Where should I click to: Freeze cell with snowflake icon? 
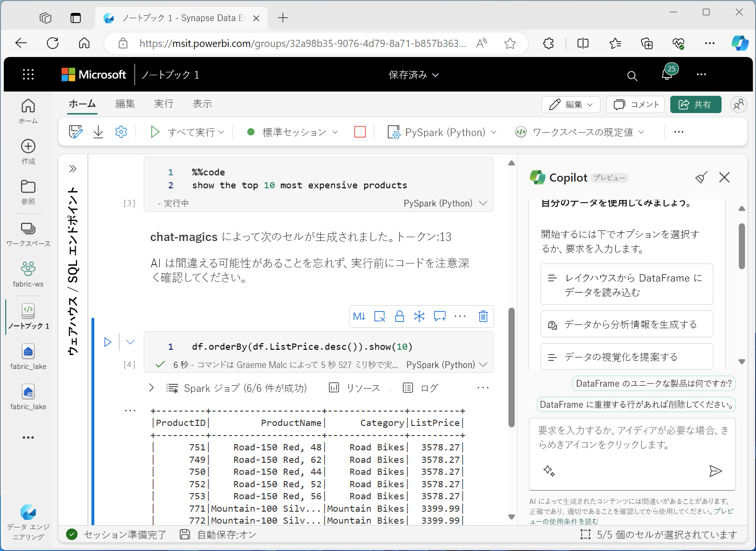pos(419,316)
